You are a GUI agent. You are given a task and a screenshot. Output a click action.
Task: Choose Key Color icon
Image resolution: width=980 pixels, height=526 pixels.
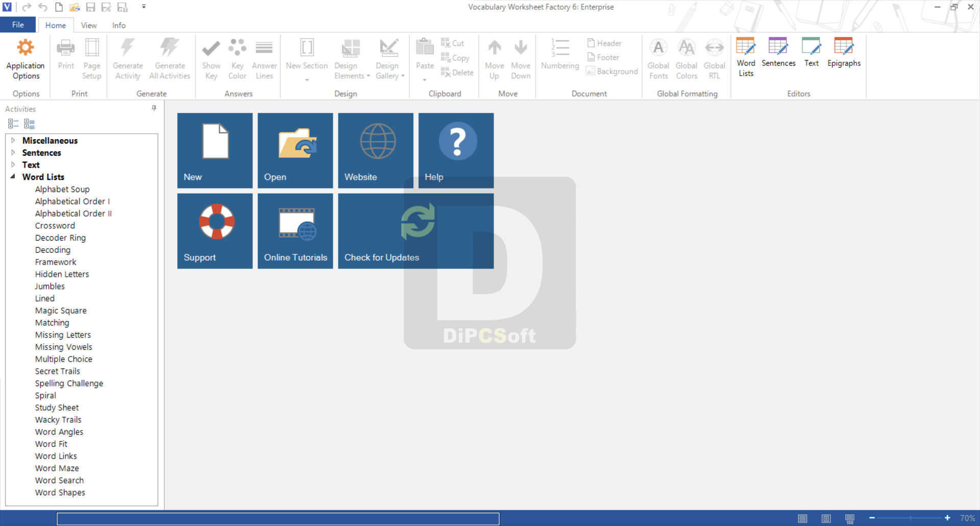coord(237,48)
